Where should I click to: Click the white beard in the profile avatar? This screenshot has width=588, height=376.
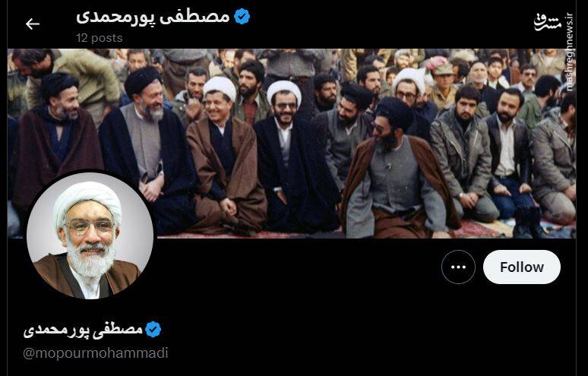pos(91,260)
